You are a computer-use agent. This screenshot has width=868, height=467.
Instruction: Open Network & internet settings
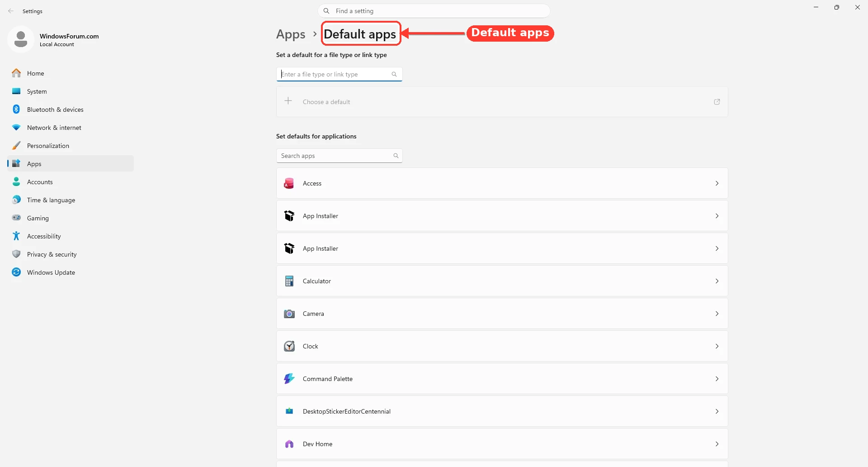(71, 128)
